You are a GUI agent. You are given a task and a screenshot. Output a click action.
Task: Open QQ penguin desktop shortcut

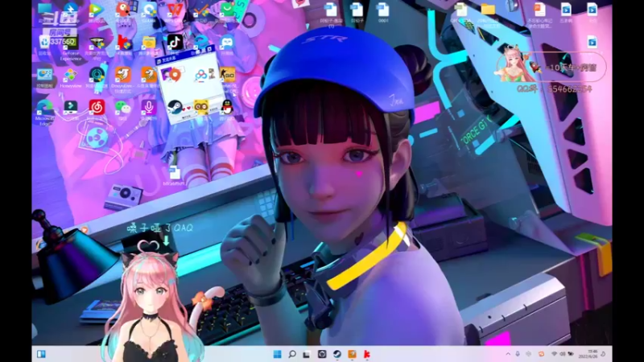pos(227,108)
